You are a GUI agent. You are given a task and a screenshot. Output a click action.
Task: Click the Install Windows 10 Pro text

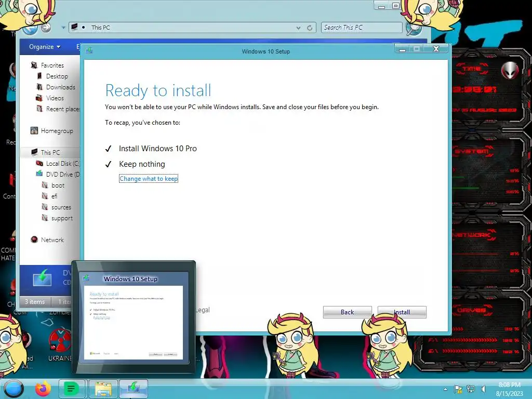(x=158, y=149)
